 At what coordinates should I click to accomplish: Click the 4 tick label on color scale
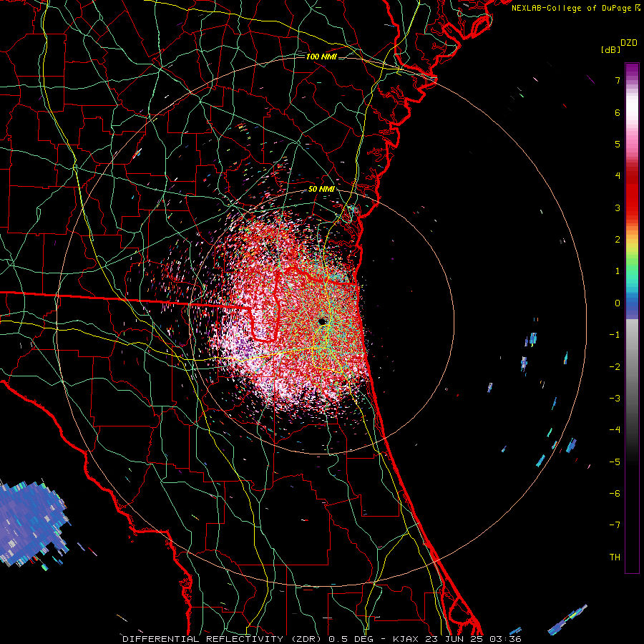618,176
